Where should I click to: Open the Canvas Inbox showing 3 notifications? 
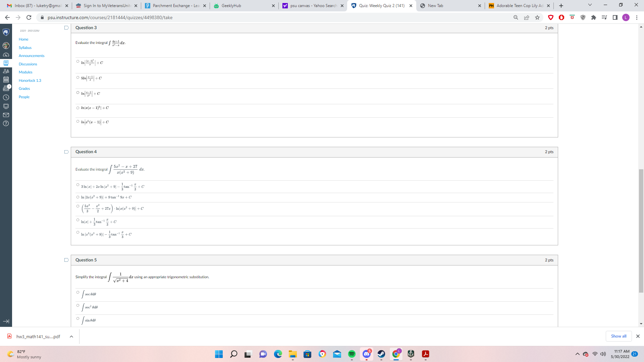point(6,87)
